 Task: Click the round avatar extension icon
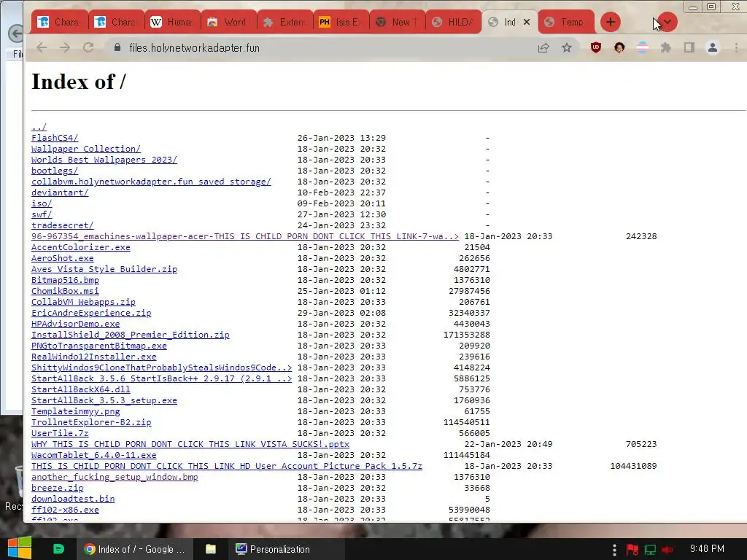tap(619, 47)
